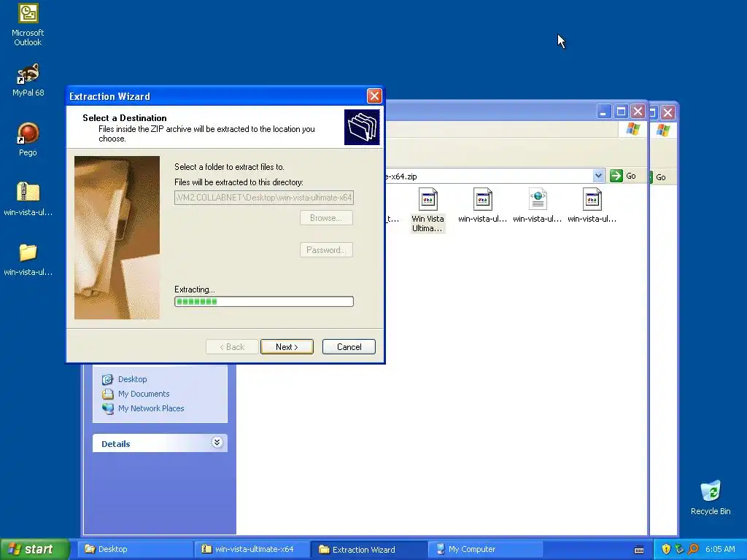Viewport: 747px width, 560px height.
Task: Close the Extraction Wizard dialog
Action: (x=374, y=96)
